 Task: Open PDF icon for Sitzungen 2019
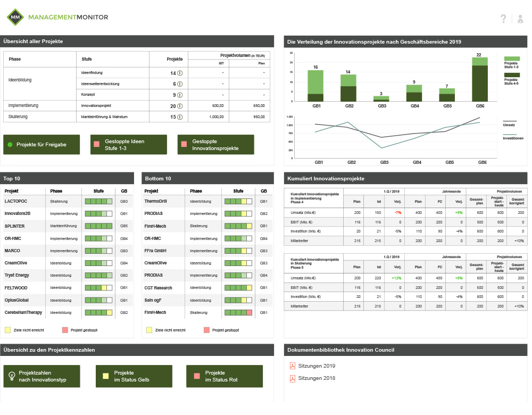[x=293, y=366]
